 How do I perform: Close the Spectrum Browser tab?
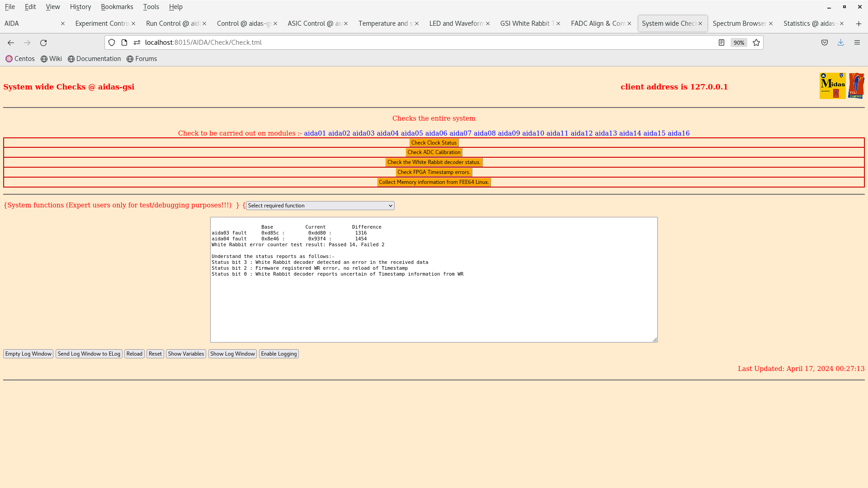pyautogui.click(x=771, y=23)
